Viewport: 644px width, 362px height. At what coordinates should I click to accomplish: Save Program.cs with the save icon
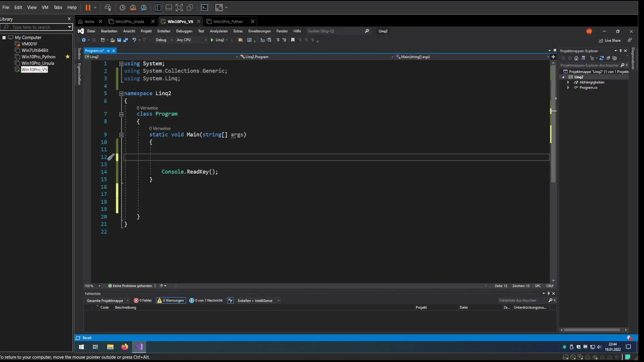119,40
